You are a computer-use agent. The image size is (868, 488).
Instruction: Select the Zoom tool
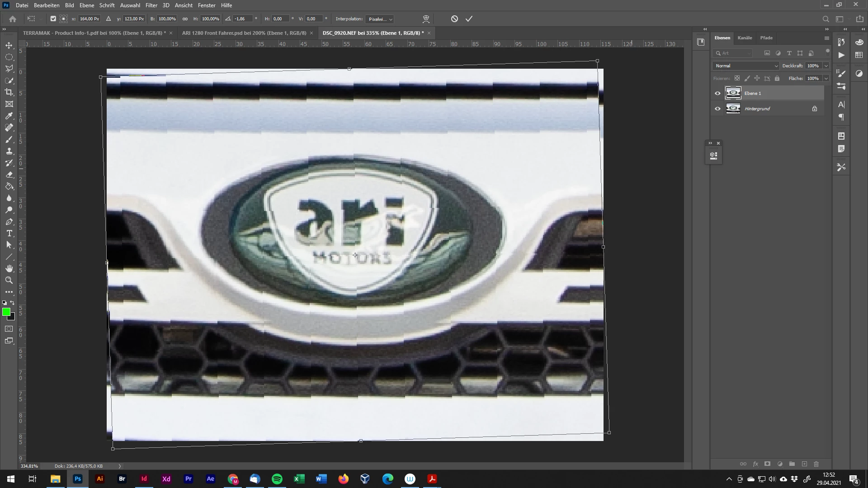(x=9, y=280)
